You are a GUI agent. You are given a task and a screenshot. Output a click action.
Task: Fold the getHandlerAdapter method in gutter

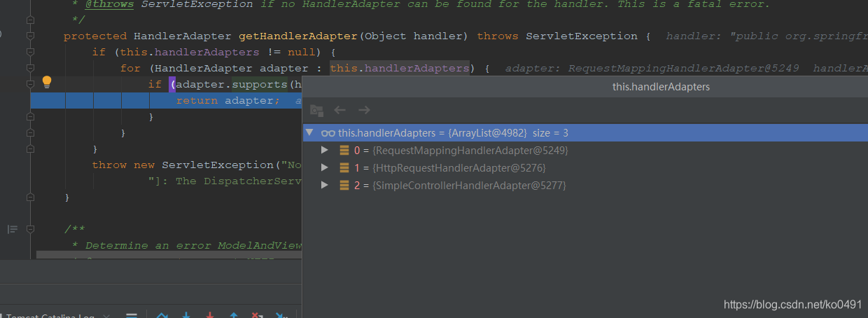30,36
